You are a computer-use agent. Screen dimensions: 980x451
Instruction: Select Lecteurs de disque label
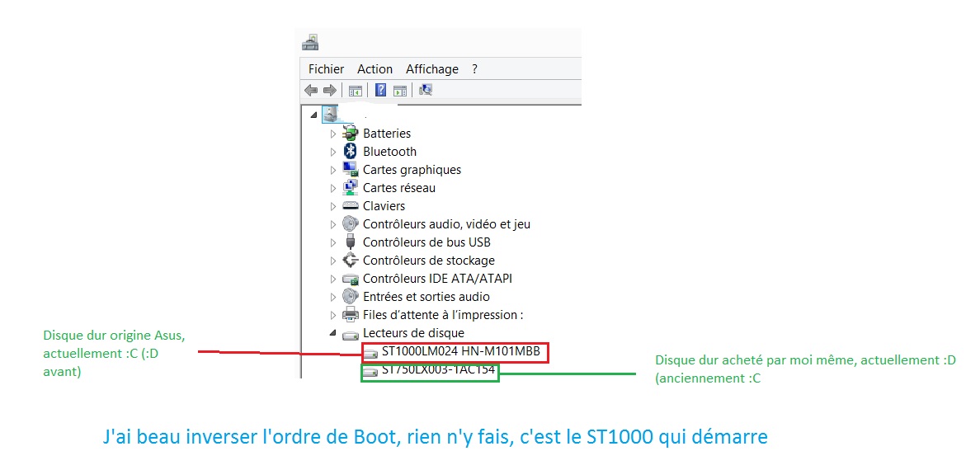(x=413, y=334)
